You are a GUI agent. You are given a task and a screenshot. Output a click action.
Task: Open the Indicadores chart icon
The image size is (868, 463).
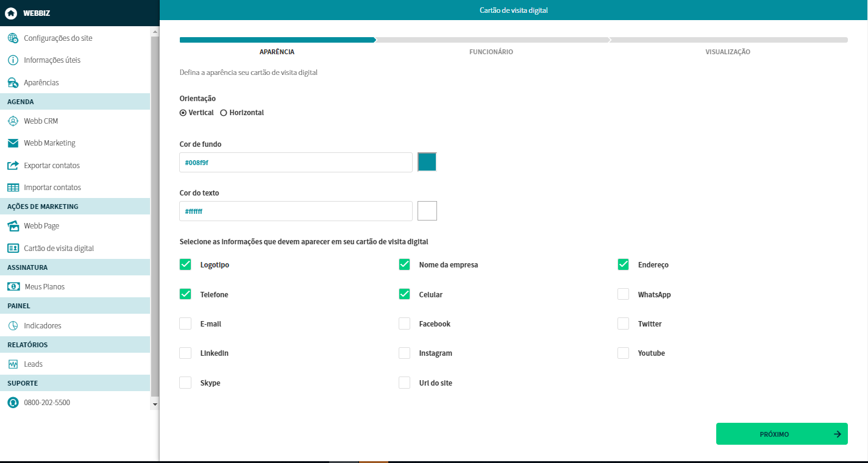click(13, 326)
